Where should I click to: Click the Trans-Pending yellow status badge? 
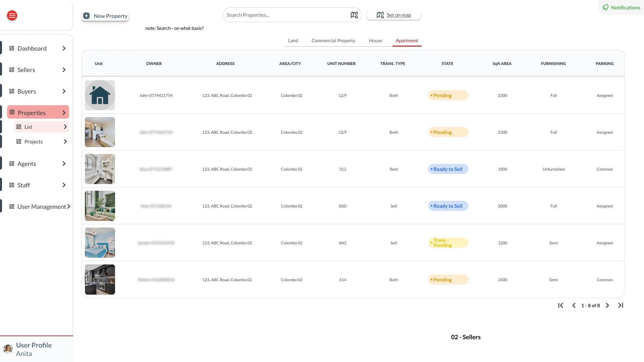(x=448, y=243)
